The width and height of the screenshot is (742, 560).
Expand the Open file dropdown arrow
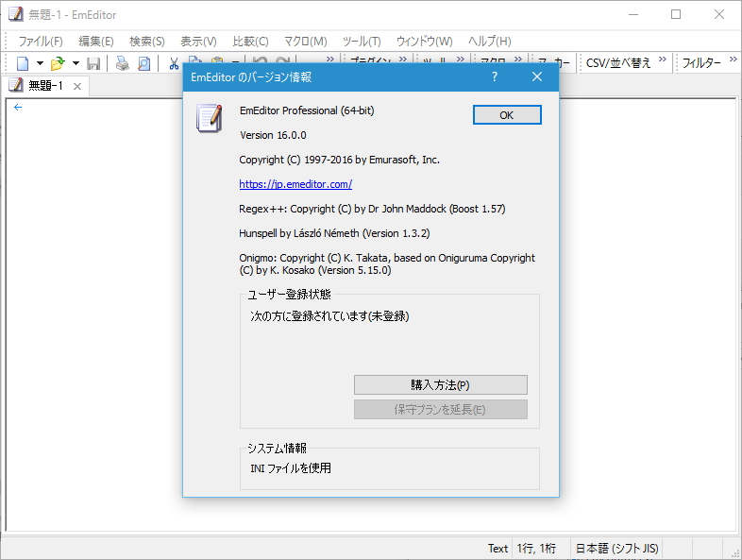point(76,63)
